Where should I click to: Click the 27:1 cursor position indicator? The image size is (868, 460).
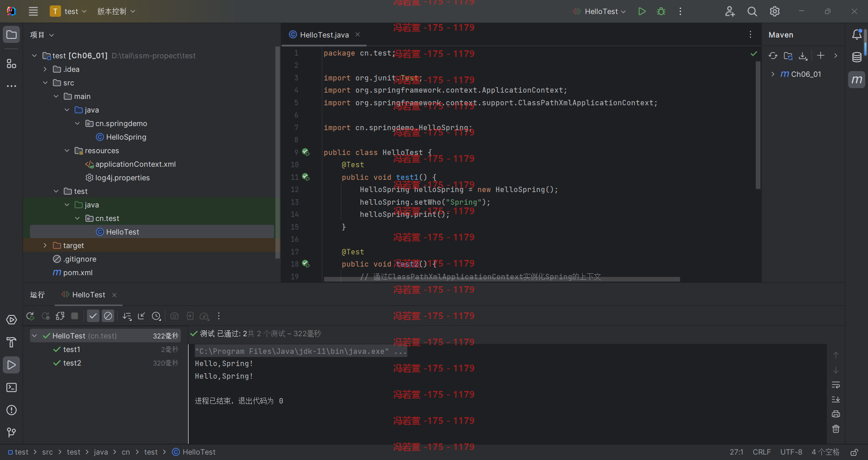coord(736,452)
